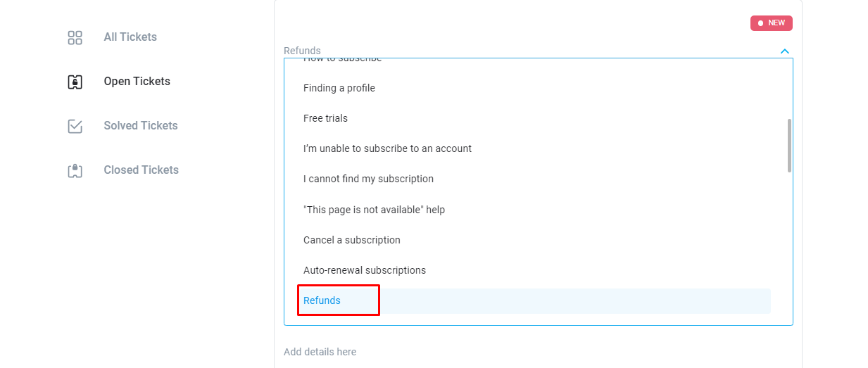Viewport: 868px width, 368px height.
Task: Select Finding a profile option
Action: (x=339, y=88)
